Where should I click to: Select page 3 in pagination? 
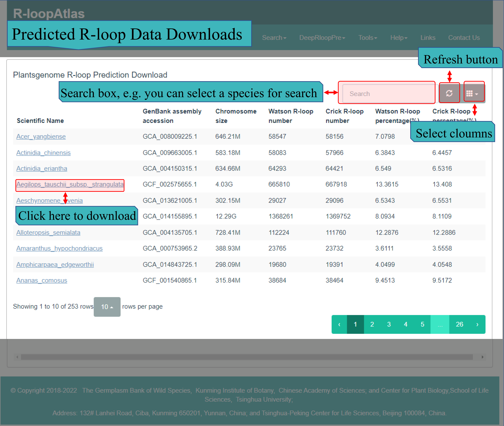click(389, 324)
